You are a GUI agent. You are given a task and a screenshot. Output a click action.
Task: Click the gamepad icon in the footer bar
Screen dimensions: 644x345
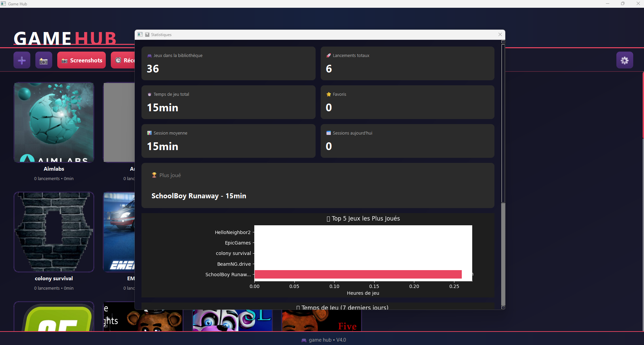(x=304, y=340)
